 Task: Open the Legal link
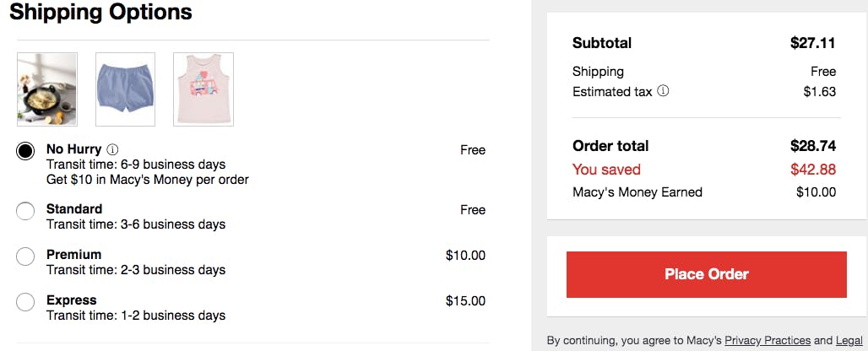point(849,341)
